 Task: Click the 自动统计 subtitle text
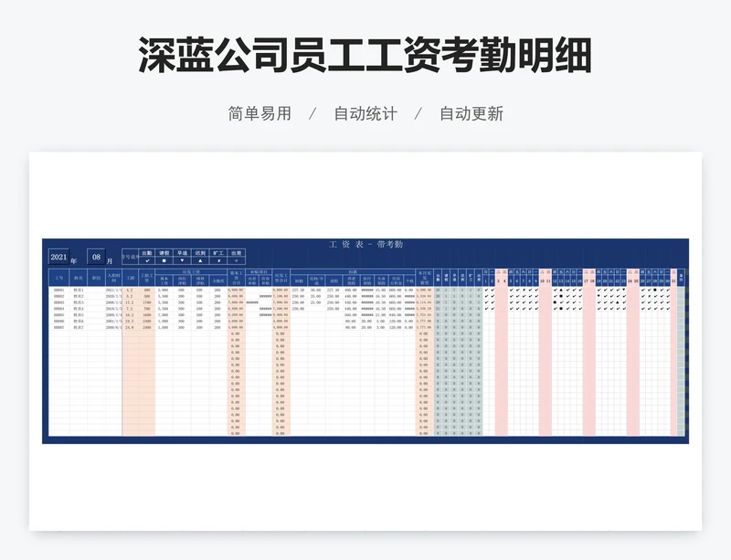click(365, 114)
